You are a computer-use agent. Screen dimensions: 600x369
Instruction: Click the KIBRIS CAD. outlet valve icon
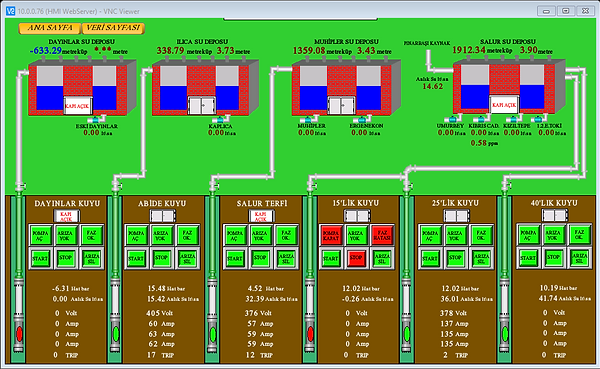click(481, 119)
